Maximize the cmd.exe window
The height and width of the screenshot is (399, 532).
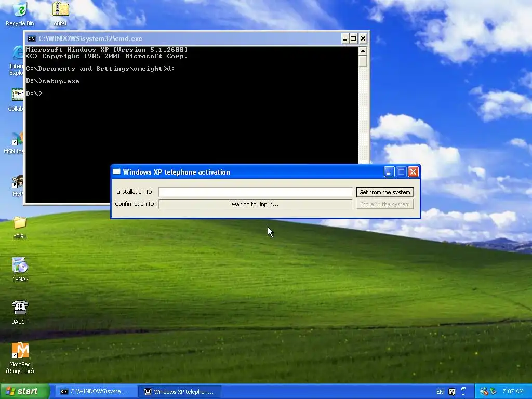[353, 38]
